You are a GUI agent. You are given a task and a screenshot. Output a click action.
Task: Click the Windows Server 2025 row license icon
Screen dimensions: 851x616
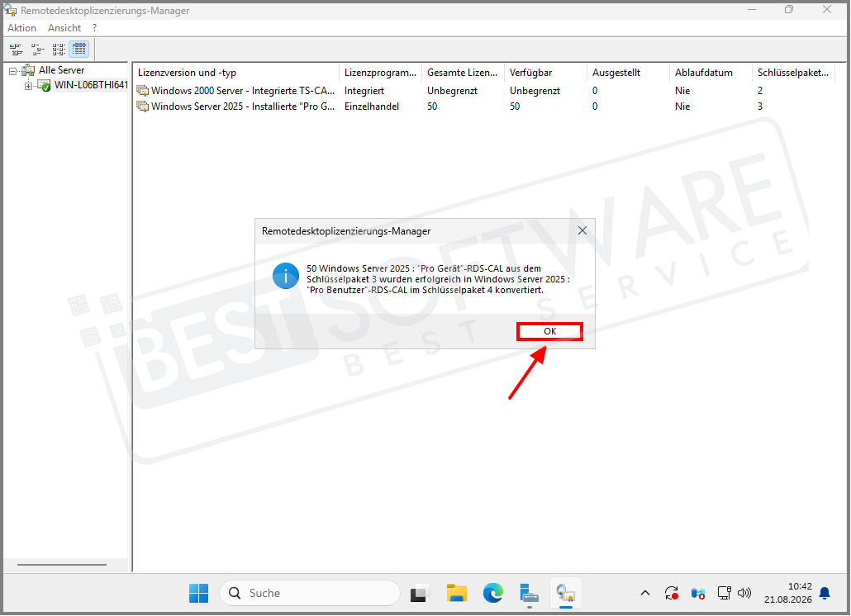pos(143,107)
